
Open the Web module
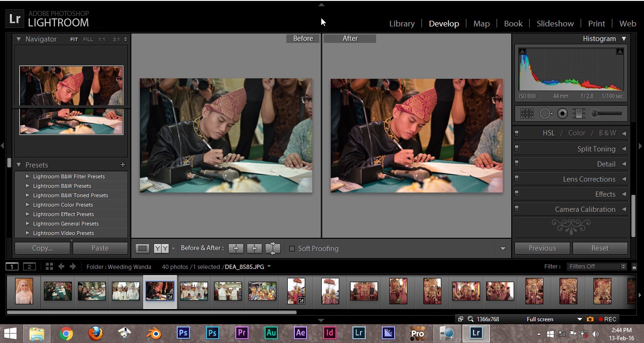click(627, 24)
